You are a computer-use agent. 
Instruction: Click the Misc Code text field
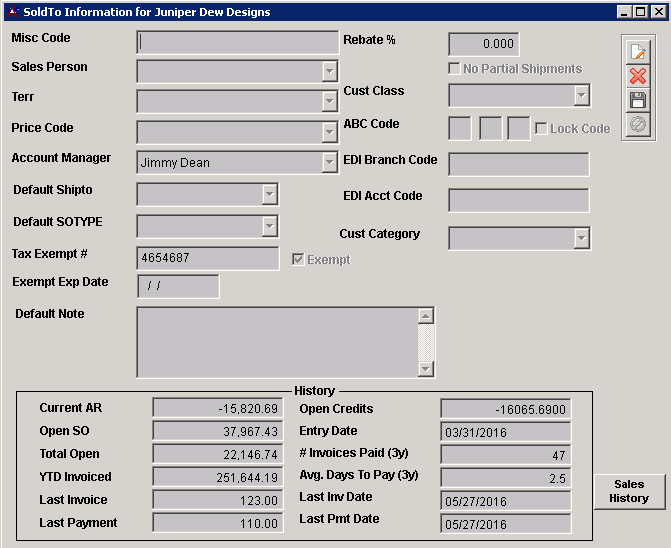click(x=238, y=42)
